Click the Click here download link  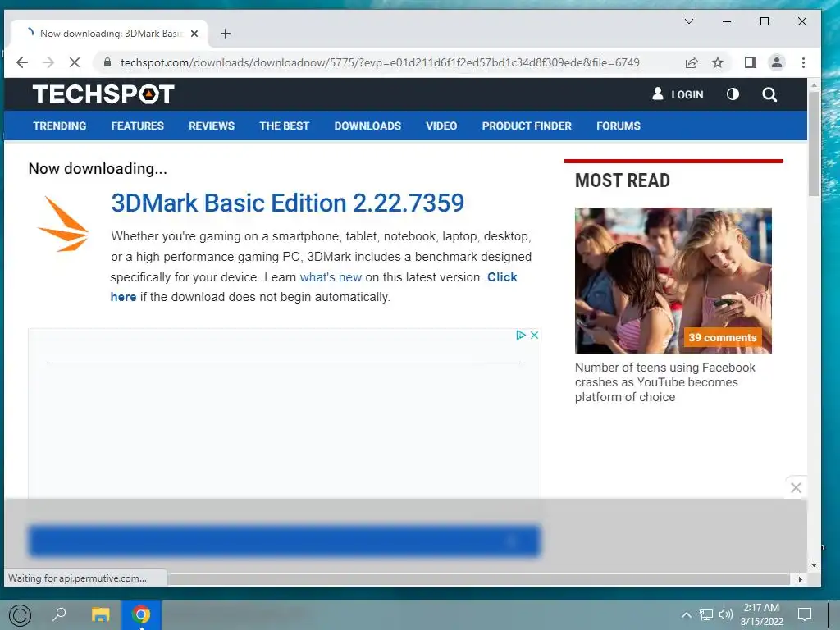click(502, 277)
